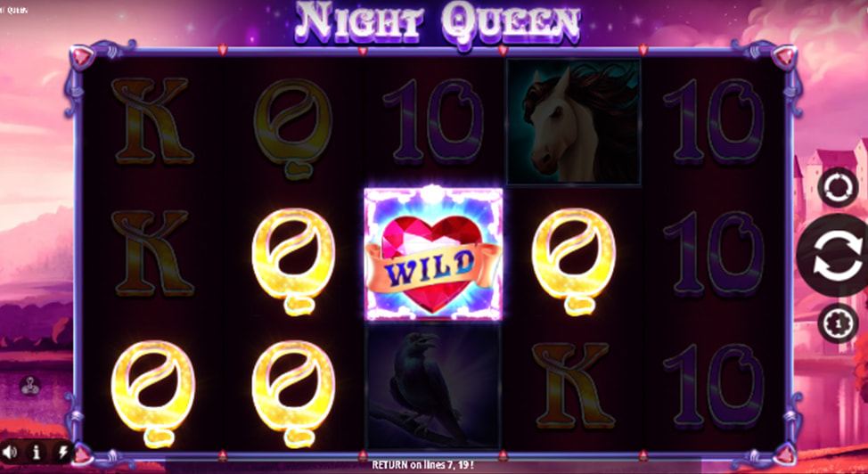Viewport: 868px width, 474px height.
Task: Click the Night Queen title logo
Action: (x=438, y=25)
